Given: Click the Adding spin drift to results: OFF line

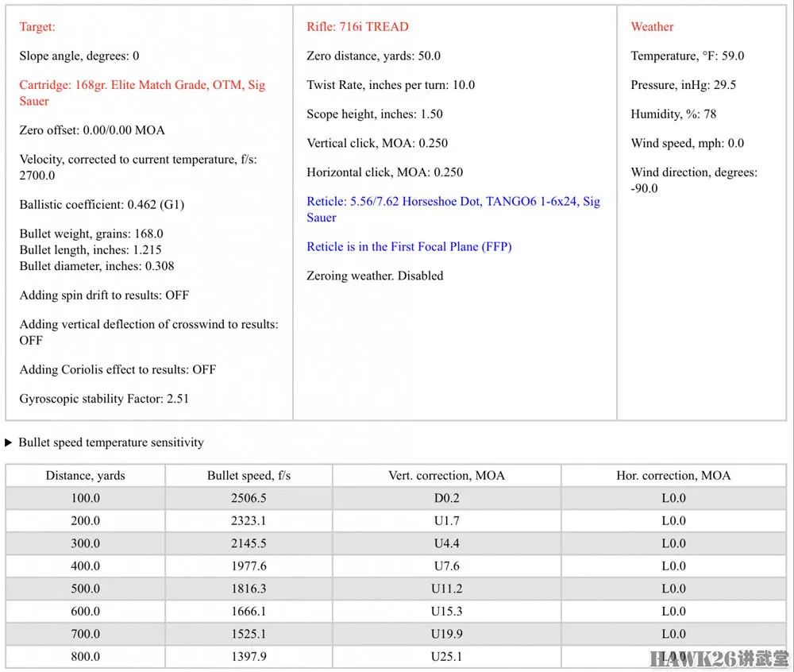Looking at the screenshot, I should click(104, 295).
